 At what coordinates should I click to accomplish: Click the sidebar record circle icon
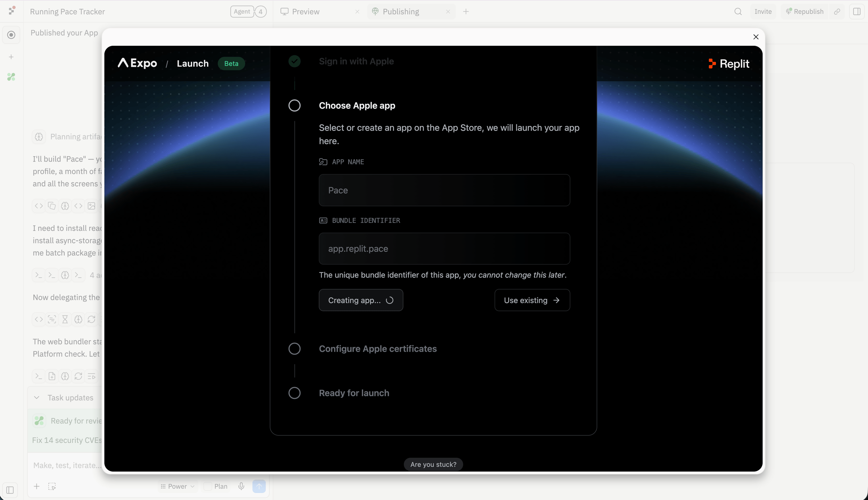pos(11,35)
